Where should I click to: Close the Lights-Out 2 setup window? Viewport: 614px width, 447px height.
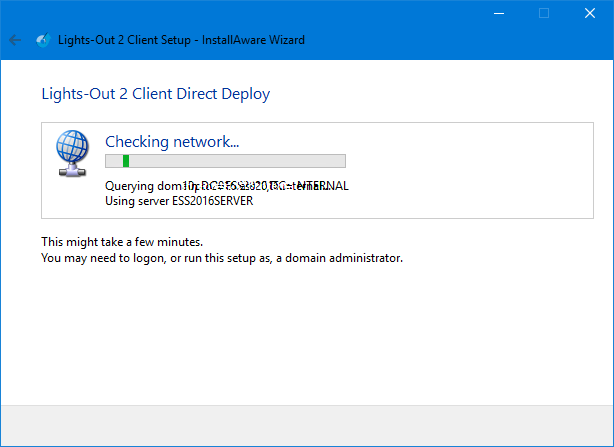pos(590,13)
